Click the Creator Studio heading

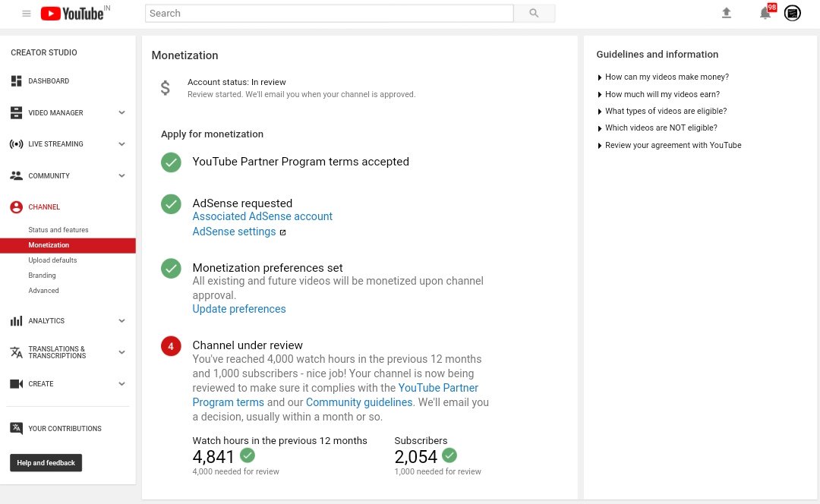(44, 52)
